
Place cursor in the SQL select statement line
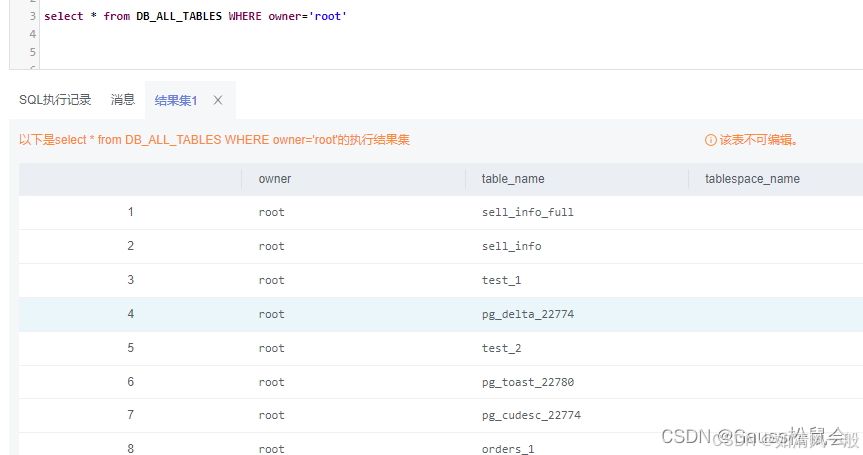coord(196,17)
